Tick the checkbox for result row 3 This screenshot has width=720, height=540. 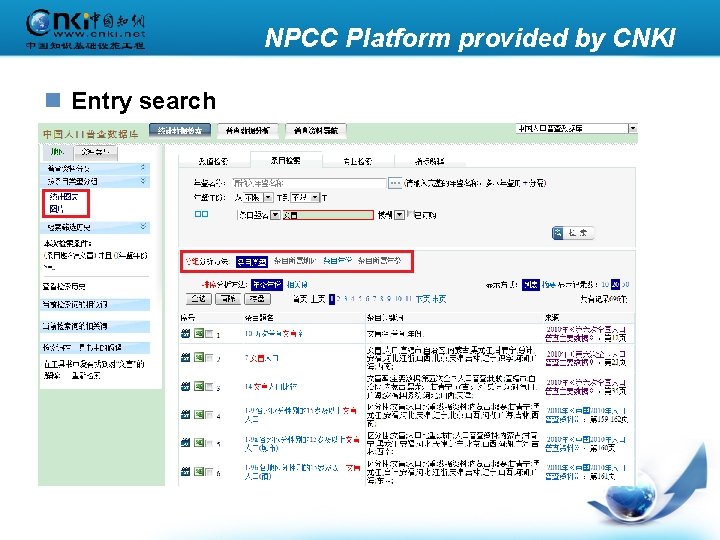point(209,387)
